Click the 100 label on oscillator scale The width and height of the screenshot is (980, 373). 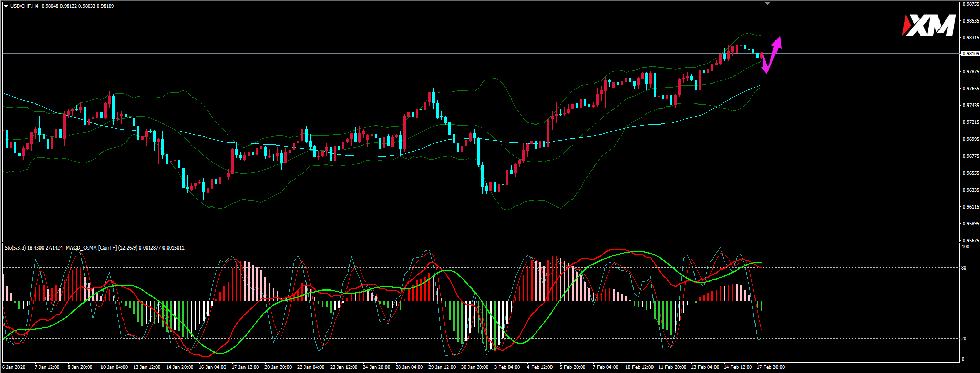point(965,247)
